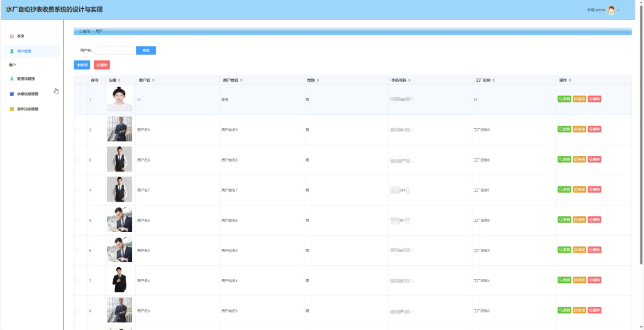Image resolution: width=644 pixels, height=330 pixels.
Task: Sort by the 操作 column arrows
Action: click(570, 80)
